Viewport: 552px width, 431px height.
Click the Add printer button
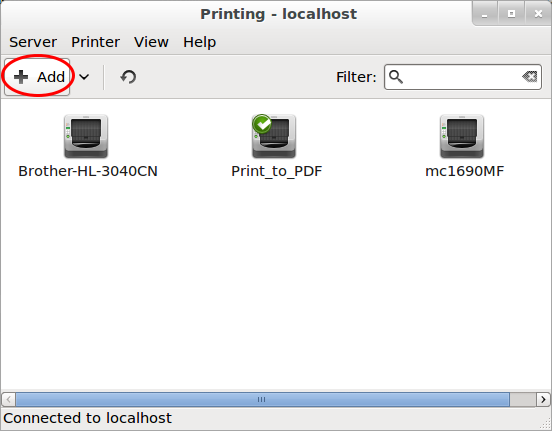click(x=37, y=77)
